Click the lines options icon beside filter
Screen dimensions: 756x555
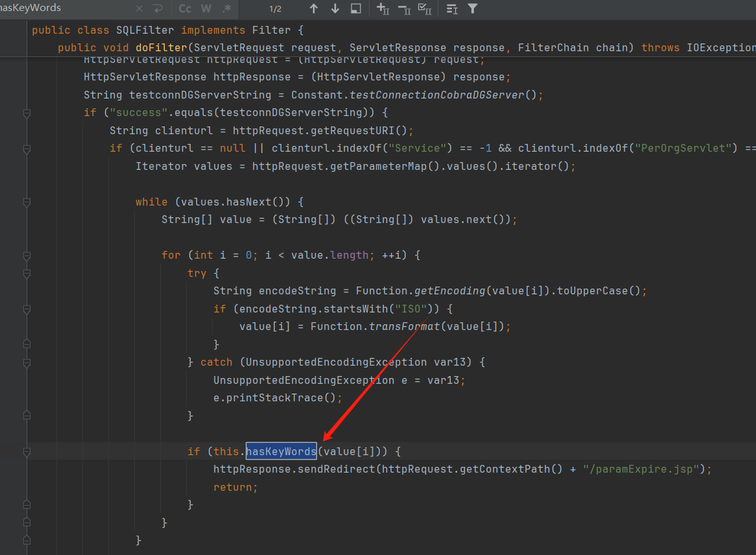452,8
